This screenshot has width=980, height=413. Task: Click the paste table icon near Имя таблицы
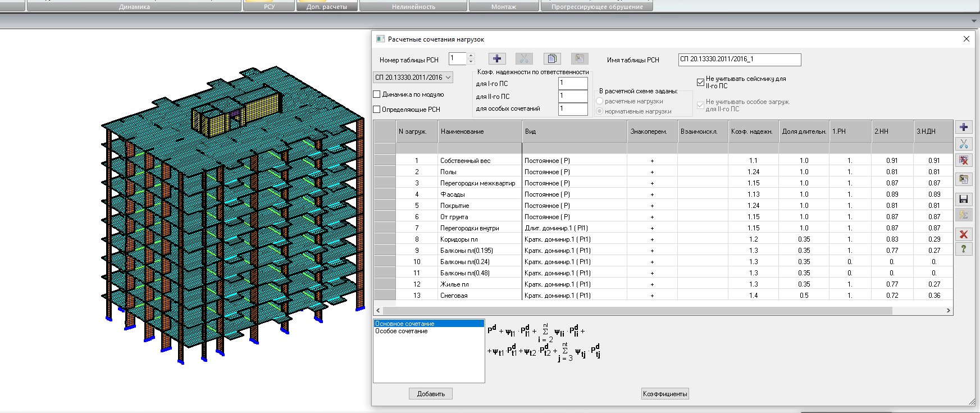tap(580, 58)
